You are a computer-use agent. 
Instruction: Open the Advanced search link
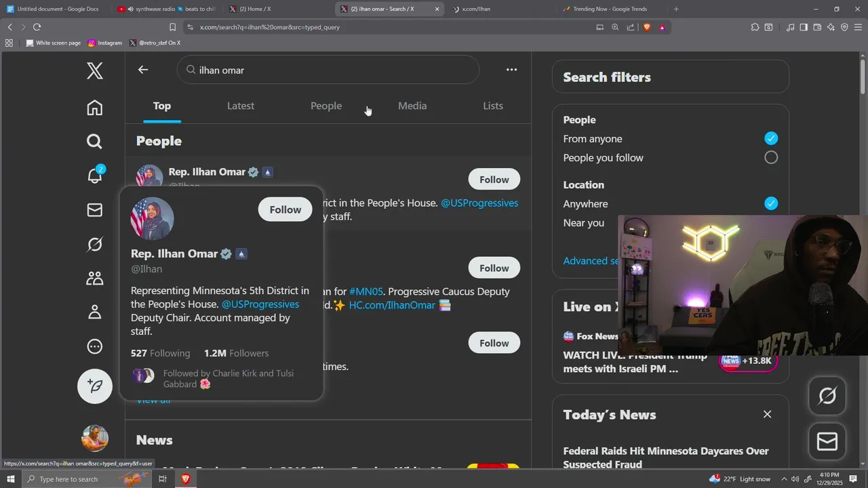pyautogui.click(x=591, y=261)
